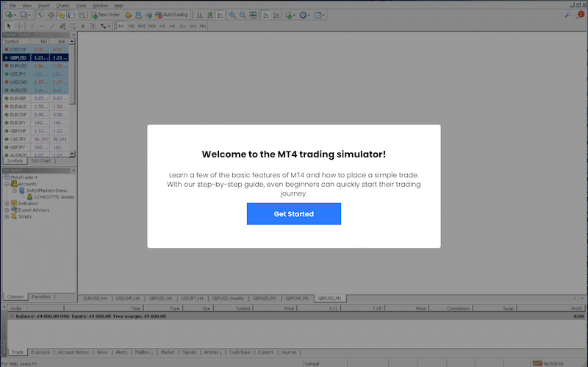Select the Text 'A' tool
This screenshot has width=588, height=367.
[83, 26]
